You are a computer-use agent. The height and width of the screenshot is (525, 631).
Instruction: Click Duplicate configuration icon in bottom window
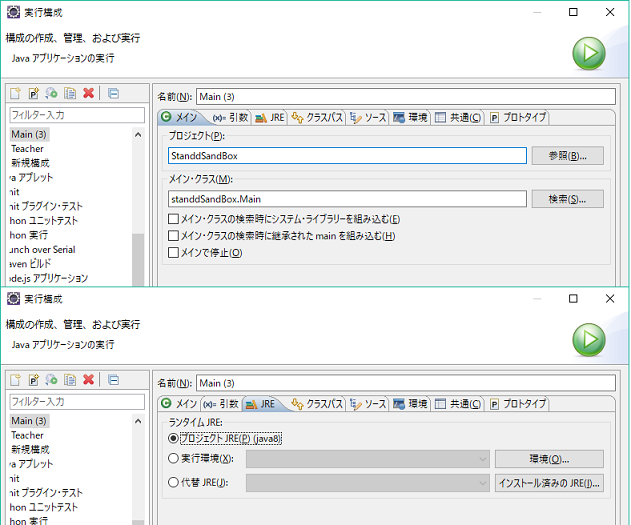pos(70,380)
